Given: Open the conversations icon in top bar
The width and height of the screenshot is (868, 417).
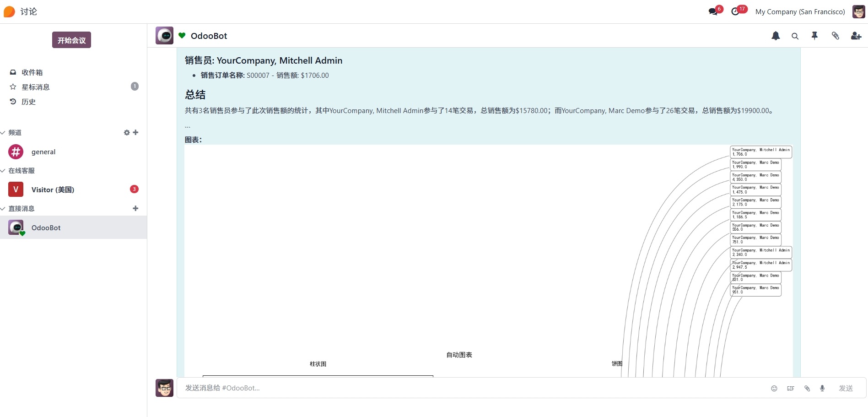Looking at the screenshot, I should click(713, 11).
